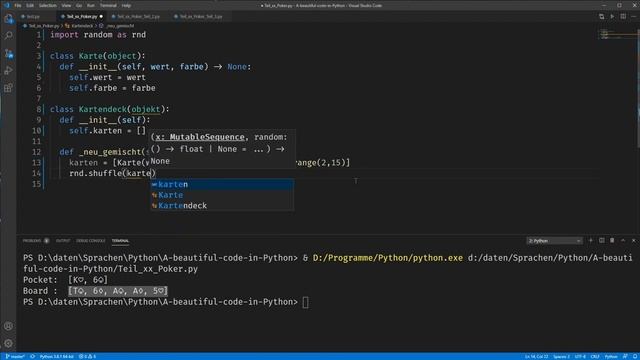Click the terminal prompt input cursor
This screenshot has height=360, width=640.
(305, 302)
